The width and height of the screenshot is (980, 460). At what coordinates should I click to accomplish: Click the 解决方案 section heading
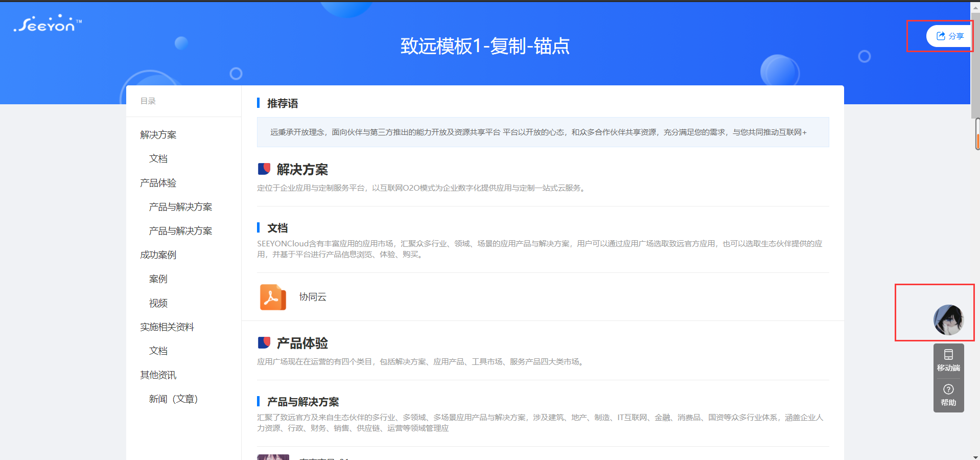coord(302,169)
